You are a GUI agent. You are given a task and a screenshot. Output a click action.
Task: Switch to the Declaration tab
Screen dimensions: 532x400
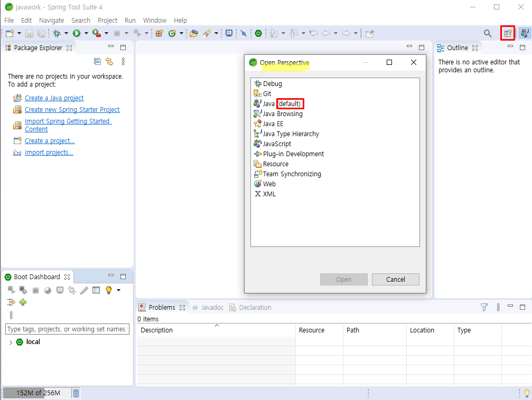coord(250,308)
